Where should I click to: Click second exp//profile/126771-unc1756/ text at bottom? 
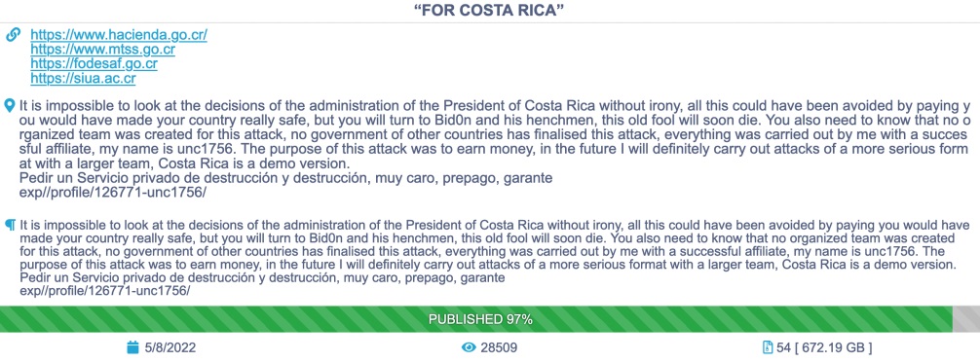pyautogui.click(x=105, y=291)
